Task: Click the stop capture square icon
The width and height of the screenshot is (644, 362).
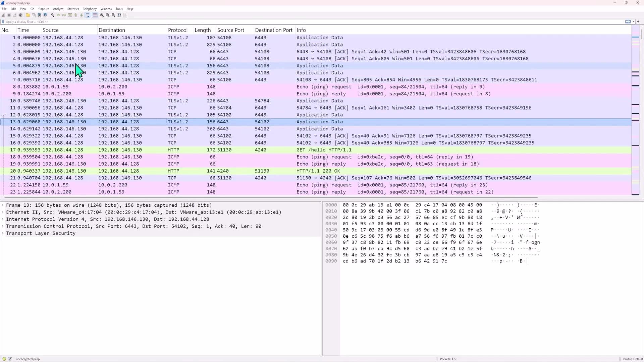Action: [9, 15]
